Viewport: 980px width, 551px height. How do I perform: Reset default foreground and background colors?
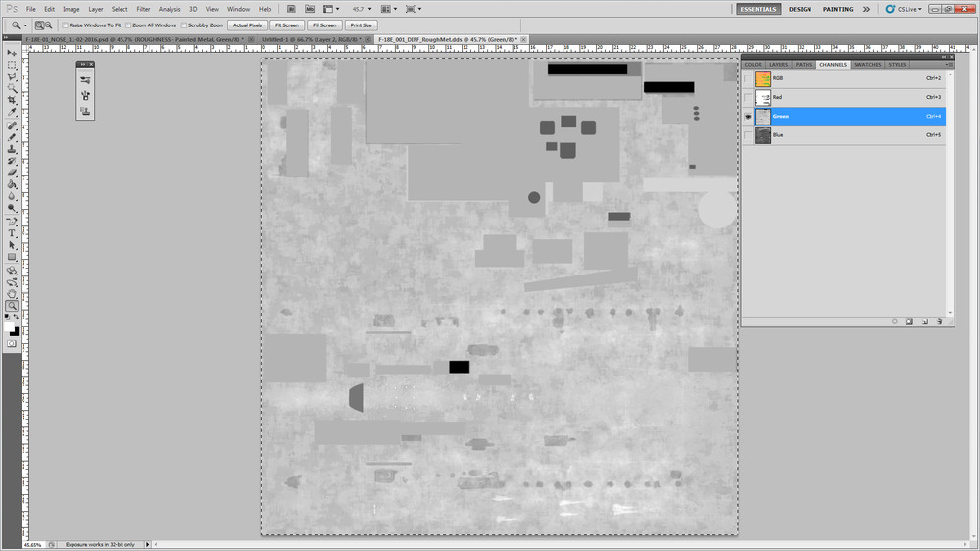pyautogui.click(x=7, y=317)
